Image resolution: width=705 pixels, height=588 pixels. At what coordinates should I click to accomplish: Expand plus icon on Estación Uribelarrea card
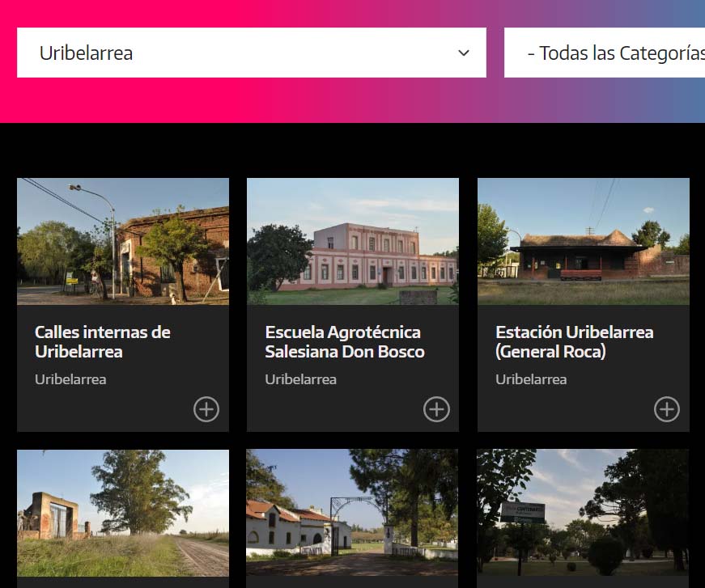pos(667,409)
